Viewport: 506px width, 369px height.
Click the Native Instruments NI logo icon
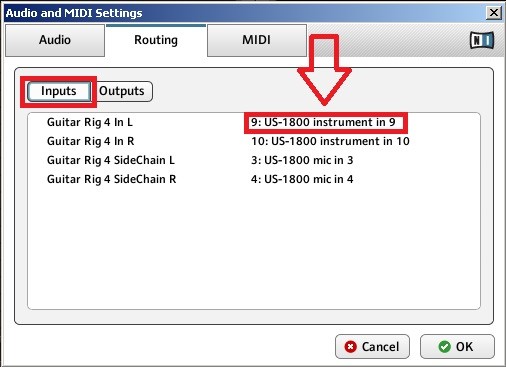click(482, 40)
